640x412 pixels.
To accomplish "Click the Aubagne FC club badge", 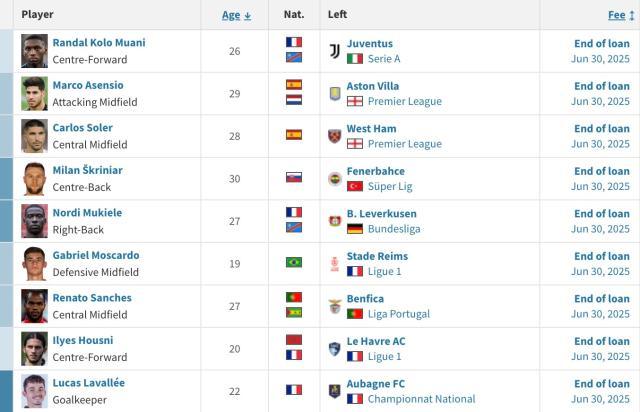I will click(x=334, y=391).
